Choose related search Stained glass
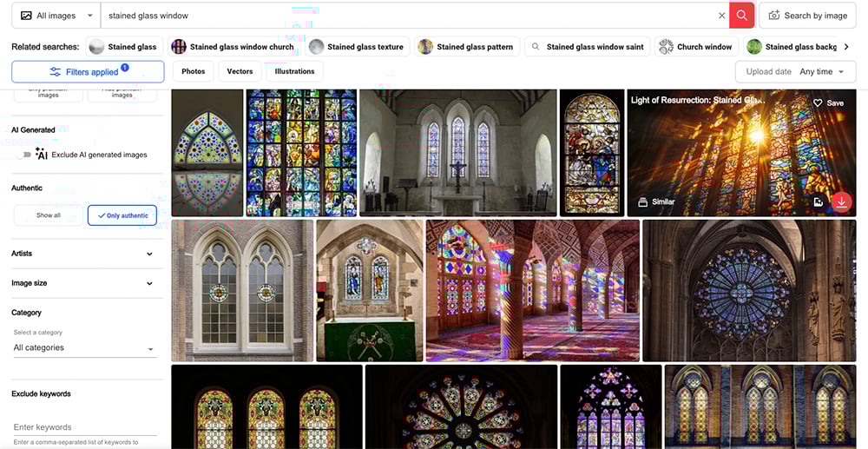This screenshot has height=449, width=868. [124, 47]
